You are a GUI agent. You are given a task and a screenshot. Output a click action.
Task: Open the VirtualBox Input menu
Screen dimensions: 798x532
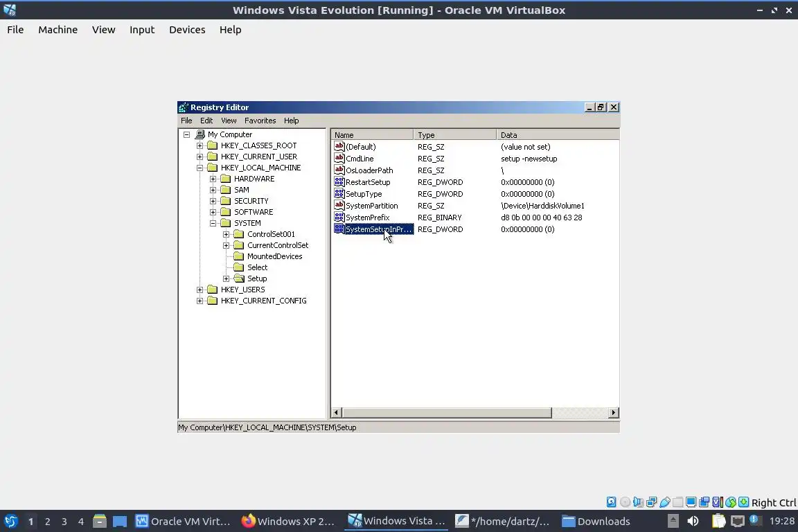click(x=142, y=30)
